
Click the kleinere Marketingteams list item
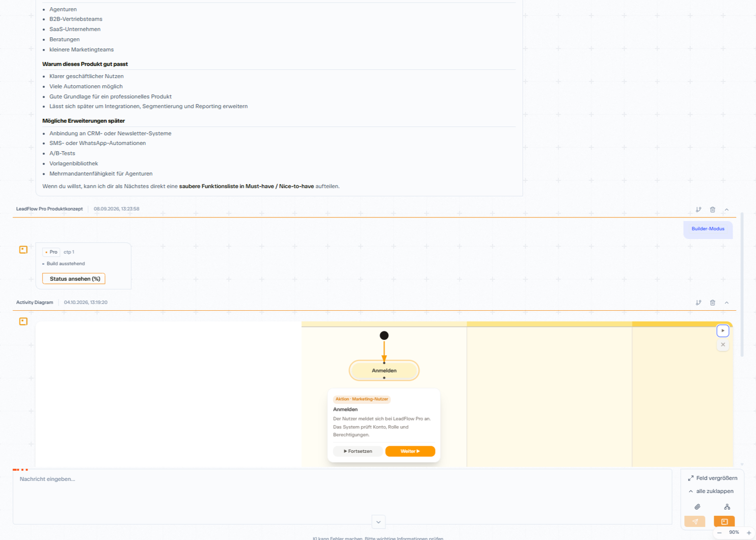pyautogui.click(x=81, y=50)
